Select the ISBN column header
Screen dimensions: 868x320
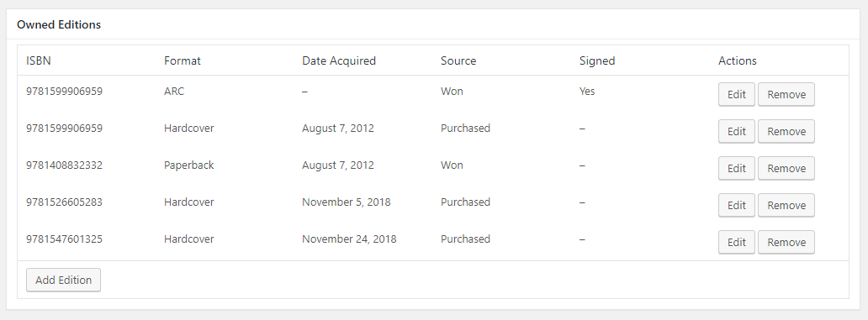(39, 60)
